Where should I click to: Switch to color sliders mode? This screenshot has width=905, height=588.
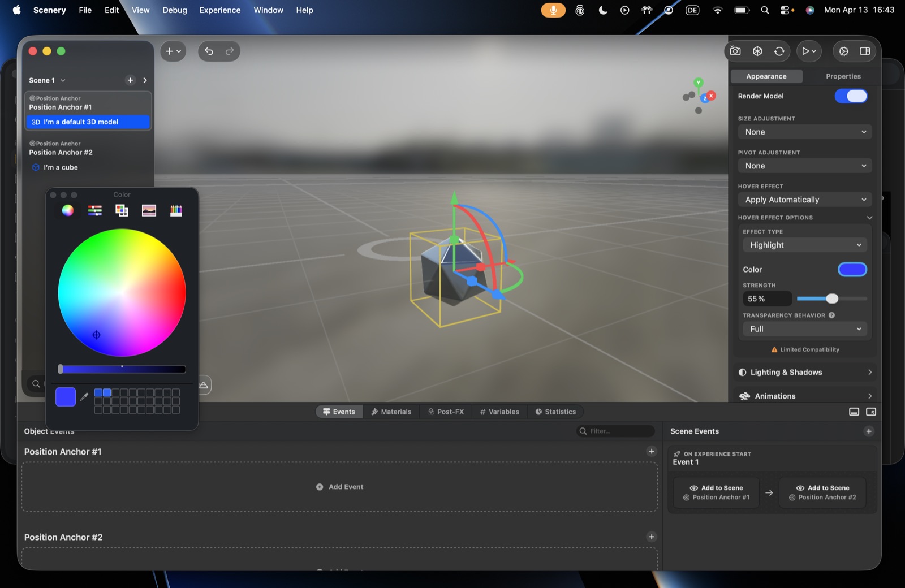95,210
